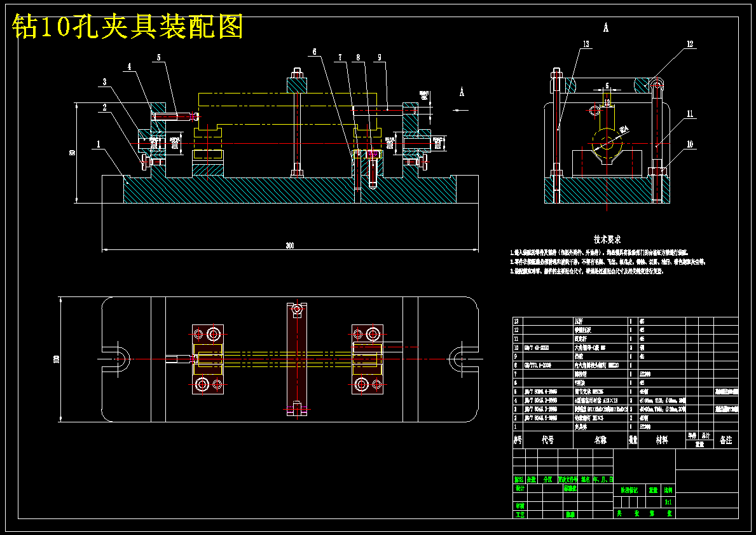The image size is (756, 535).
Task: Click the 名称 header cell in parts list
Action: [600, 440]
